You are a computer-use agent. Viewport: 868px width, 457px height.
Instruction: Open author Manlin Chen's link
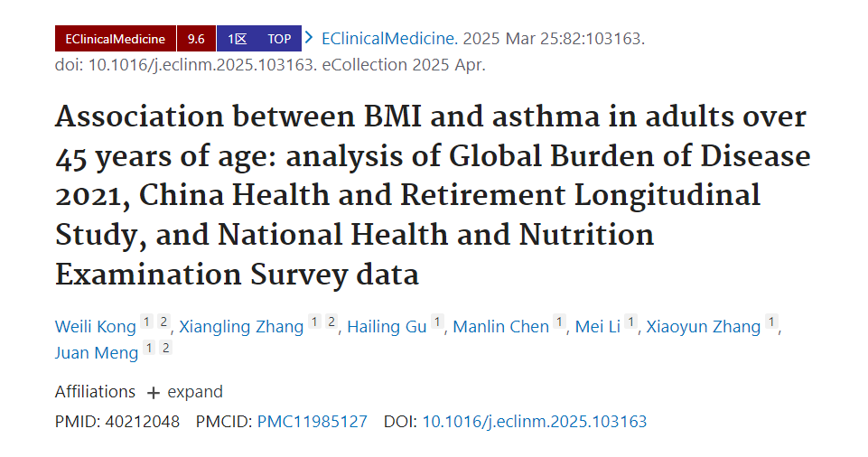coord(501,326)
